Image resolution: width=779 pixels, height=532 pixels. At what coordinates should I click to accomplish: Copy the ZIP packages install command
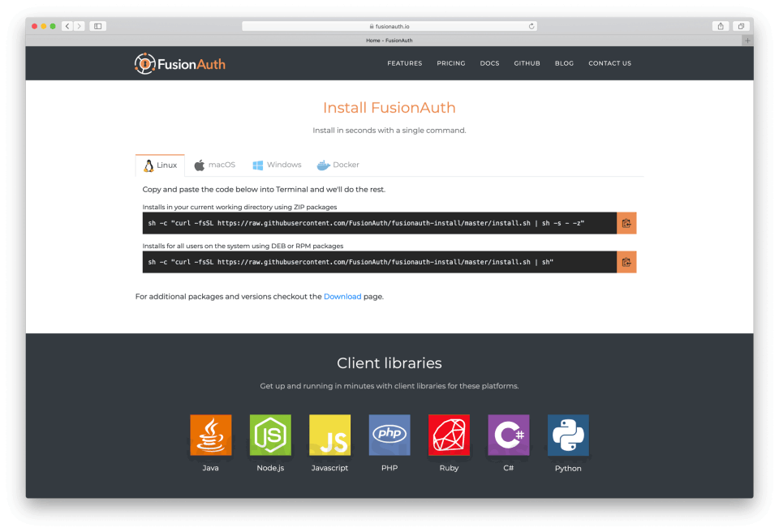click(x=626, y=223)
